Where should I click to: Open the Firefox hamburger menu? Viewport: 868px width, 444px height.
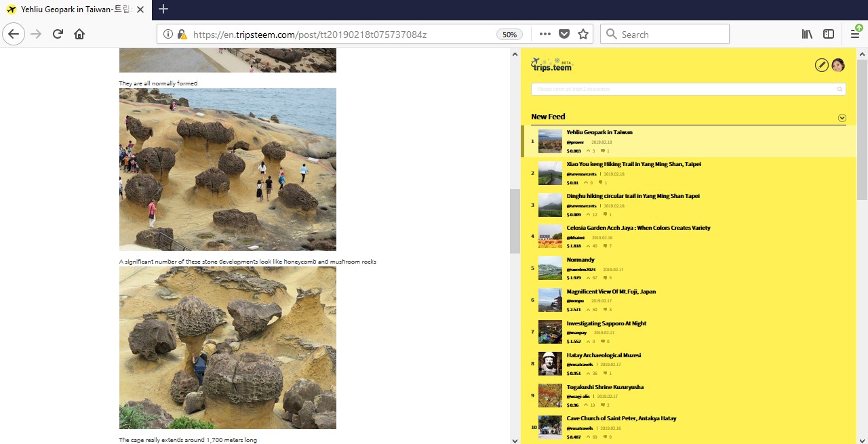click(856, 34)
